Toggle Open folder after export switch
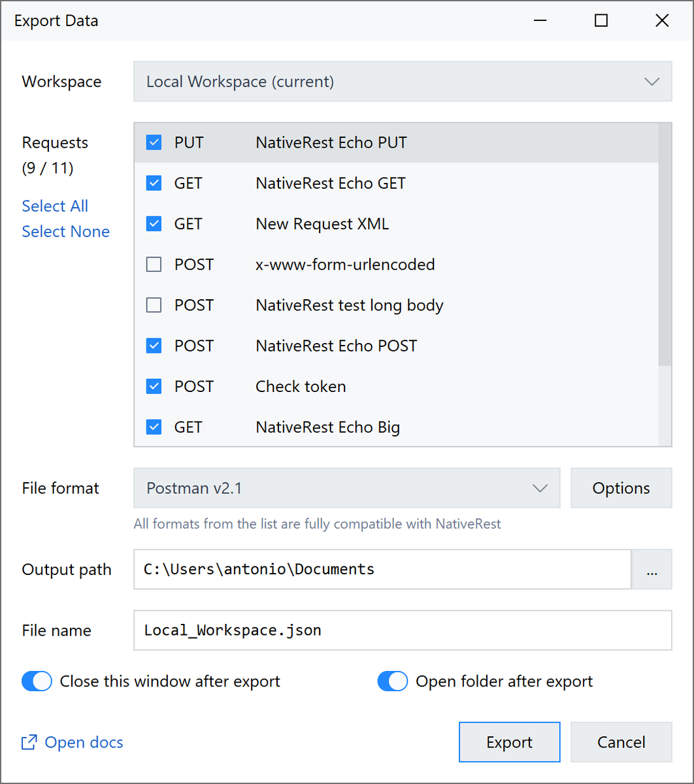694x784 pixels. tap(393, 681)
